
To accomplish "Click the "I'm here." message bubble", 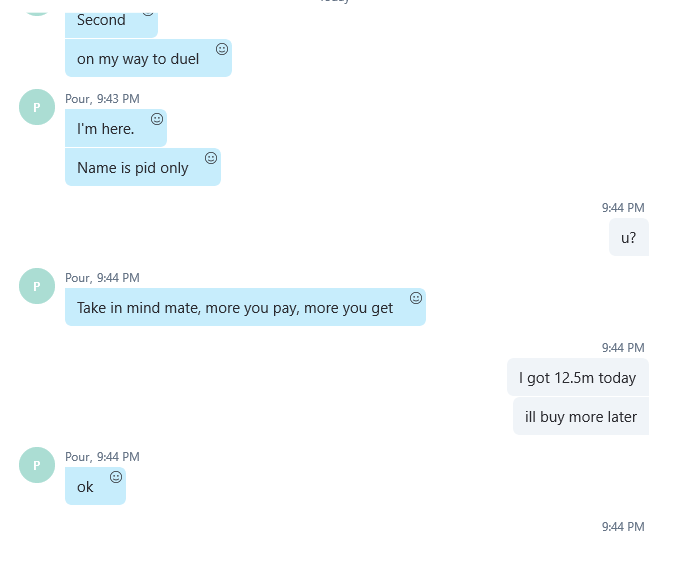I will [x=116, y=128].
